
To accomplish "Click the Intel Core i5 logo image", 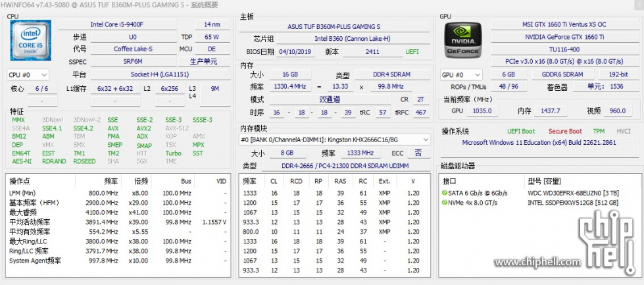I will (x=30, y=40).
